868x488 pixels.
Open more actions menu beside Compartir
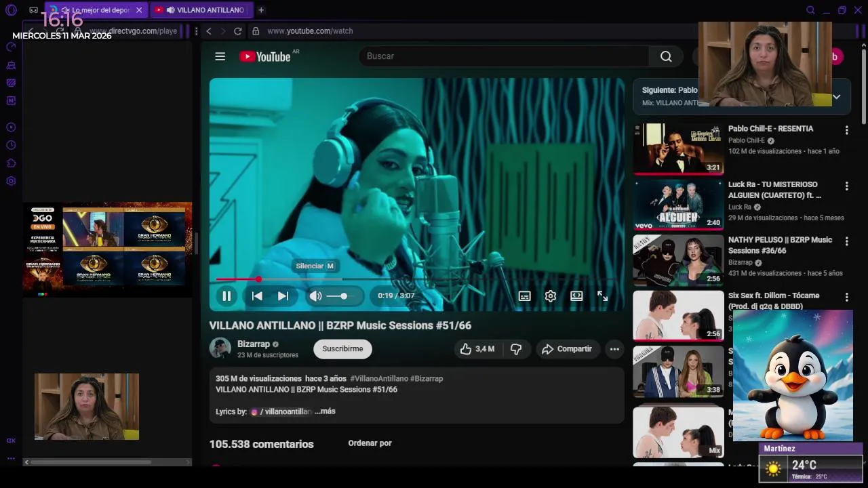[x=614, y=349]
